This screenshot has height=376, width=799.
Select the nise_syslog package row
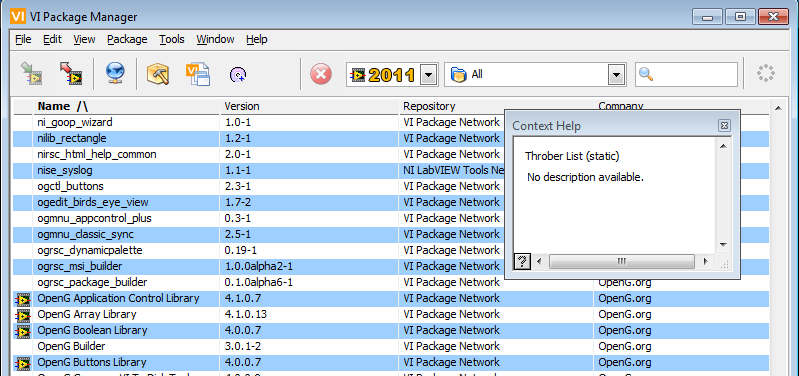(391, 170)
